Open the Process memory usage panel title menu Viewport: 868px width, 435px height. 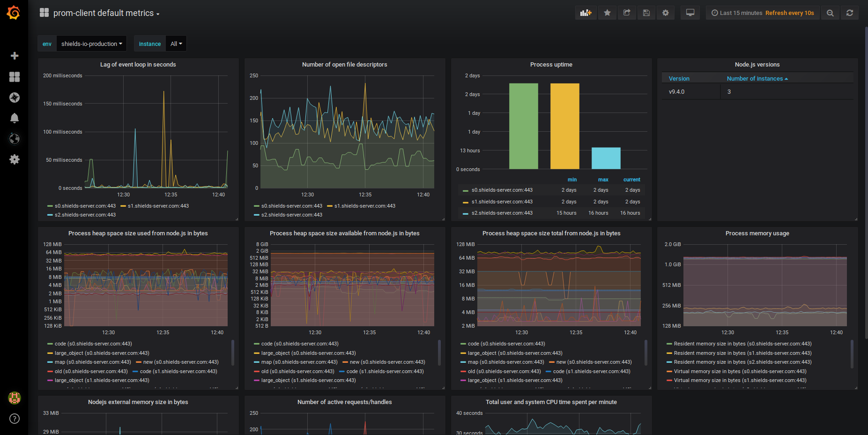[757, 233]
